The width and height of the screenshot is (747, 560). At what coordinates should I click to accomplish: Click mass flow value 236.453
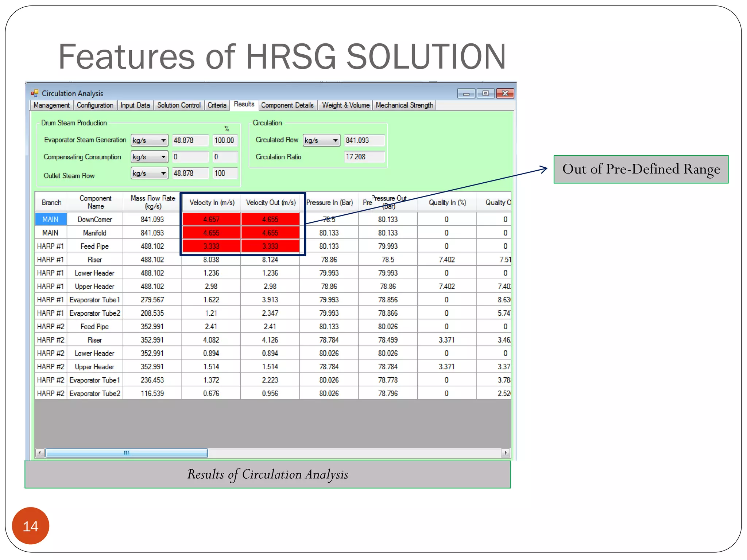[152, 380]
